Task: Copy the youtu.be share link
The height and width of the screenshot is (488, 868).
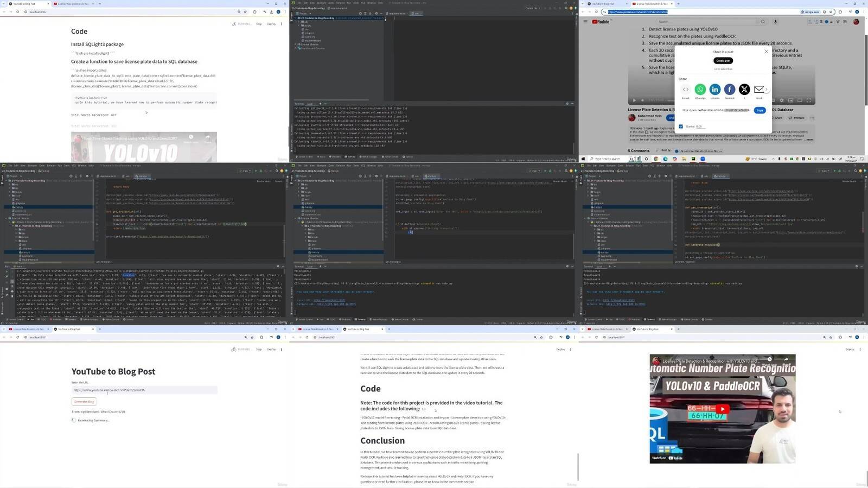Action: click(x=759, y=110)
